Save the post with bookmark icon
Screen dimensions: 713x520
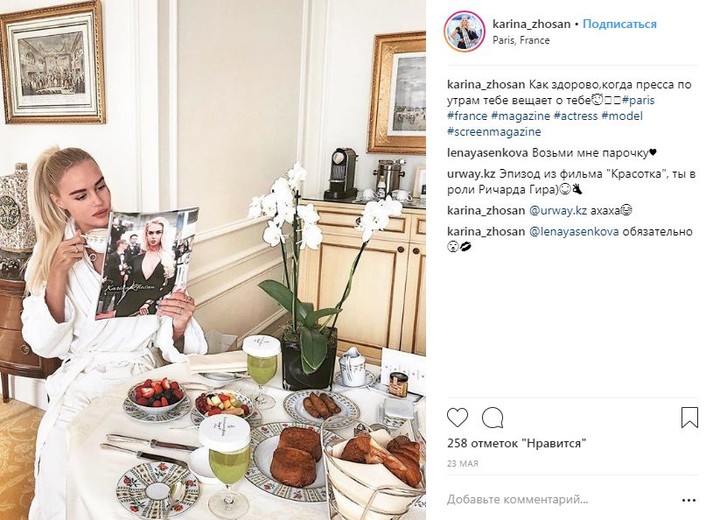point(689,417)
